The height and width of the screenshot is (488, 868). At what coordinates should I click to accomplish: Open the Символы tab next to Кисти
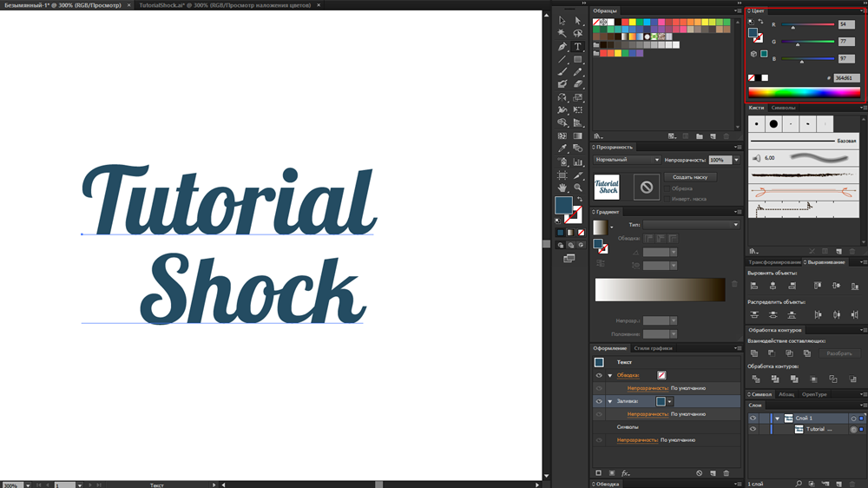(783, 108)
